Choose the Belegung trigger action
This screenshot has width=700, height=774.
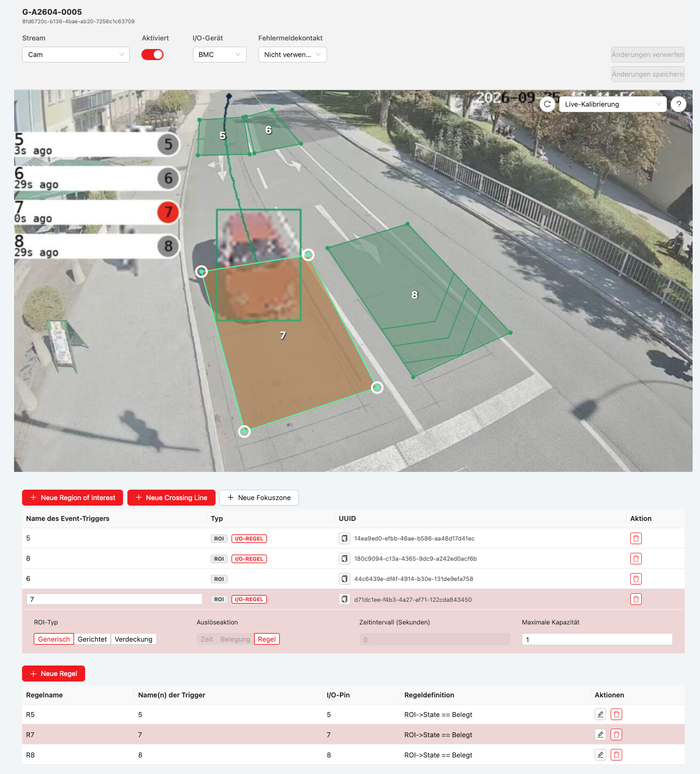[235, 639]
